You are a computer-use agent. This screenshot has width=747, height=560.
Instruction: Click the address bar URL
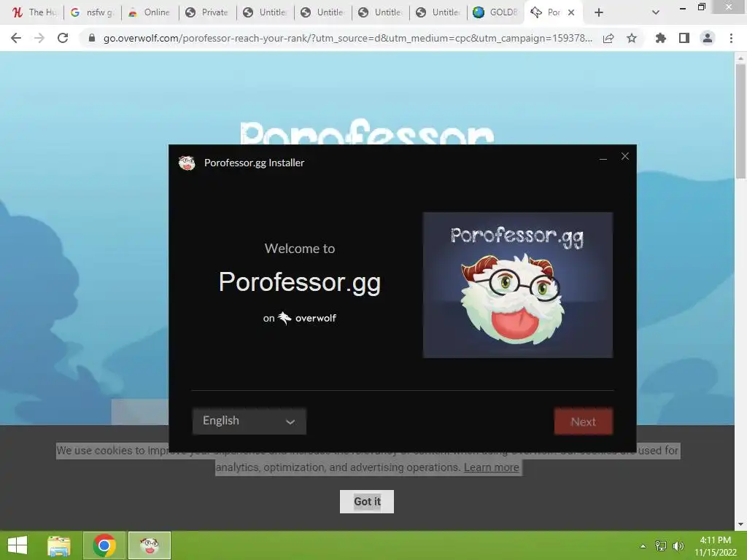[x=348, y=38]
